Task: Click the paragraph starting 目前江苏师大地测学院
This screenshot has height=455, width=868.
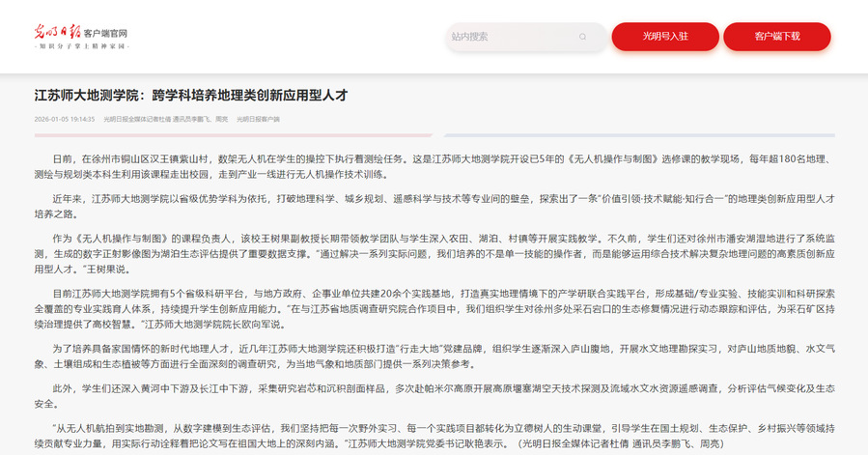Action: tap(434, 307)
